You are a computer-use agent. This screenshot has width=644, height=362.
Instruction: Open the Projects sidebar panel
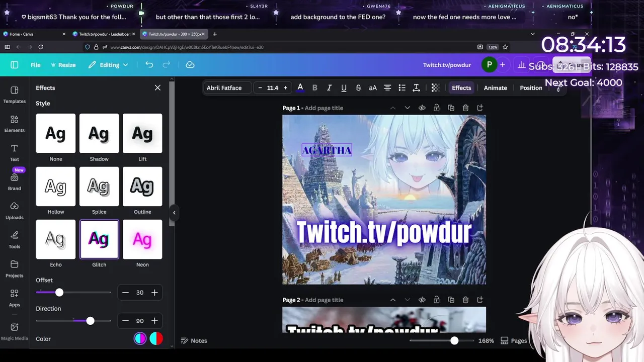pos(14,269)
